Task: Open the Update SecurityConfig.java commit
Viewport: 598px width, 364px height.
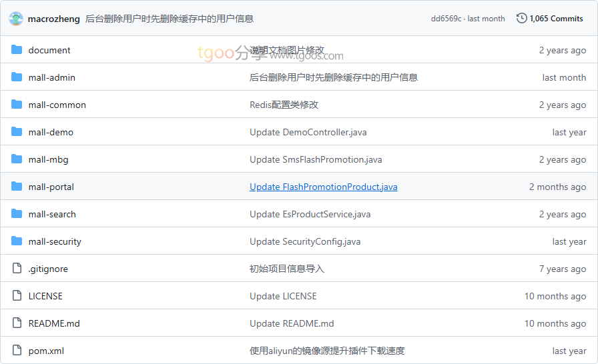Action: pos(305,241)
